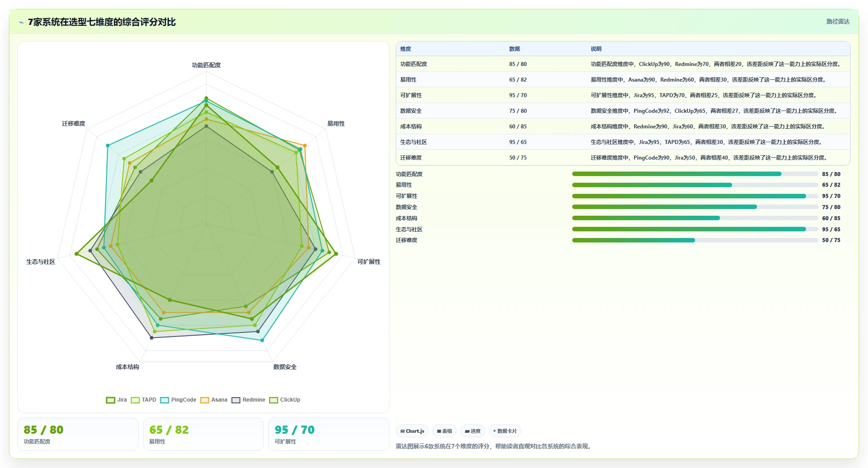The height and width of the screenshot is (468, 868).
Task: Click the 成本结构 radar axis label
Action: 127,367
